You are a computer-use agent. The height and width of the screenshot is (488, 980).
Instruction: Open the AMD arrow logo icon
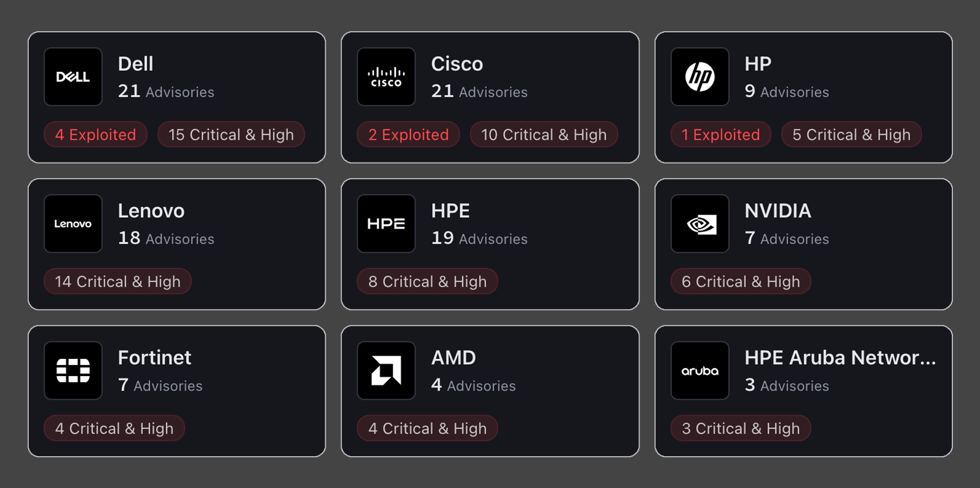(386, 370)
